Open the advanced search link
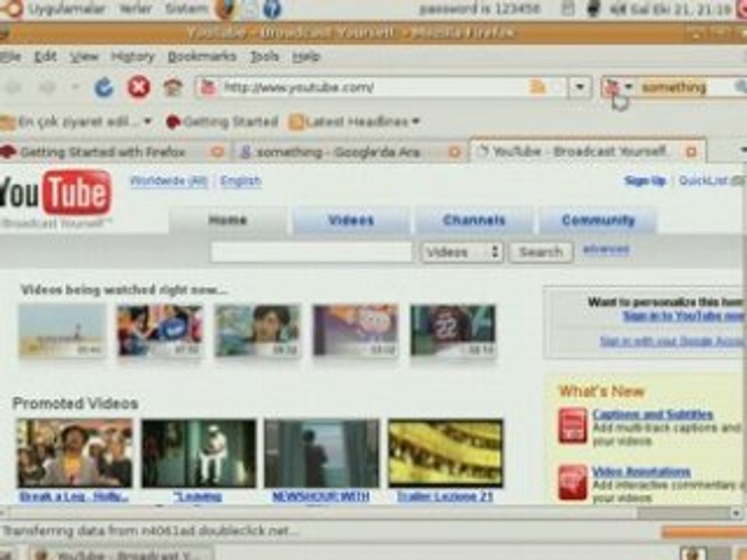 pos(606,249)
